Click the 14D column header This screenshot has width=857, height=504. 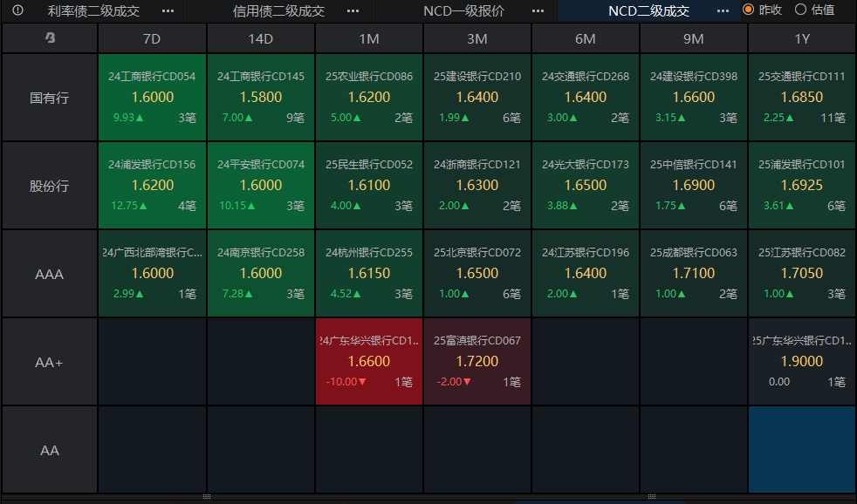pyautogui.click(x=261, y=38)
